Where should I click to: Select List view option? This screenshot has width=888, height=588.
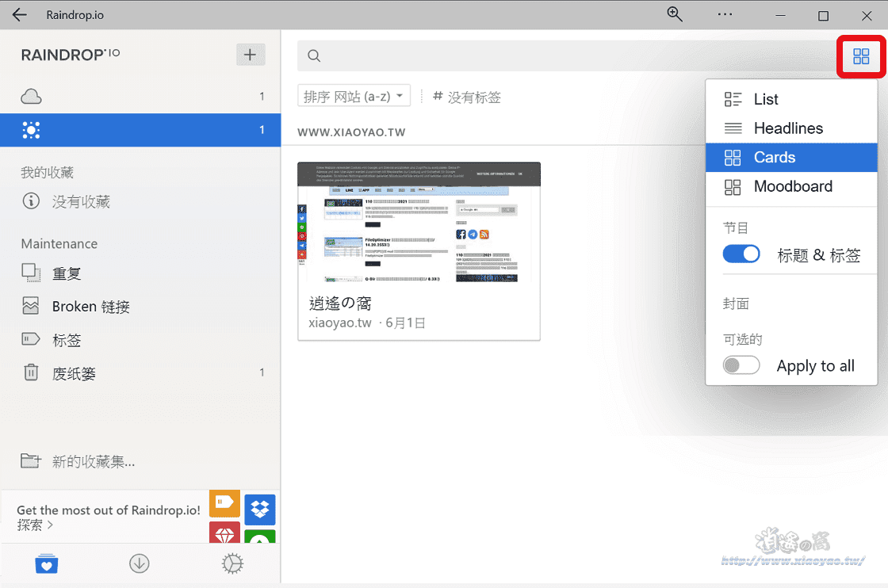point(791,100)
